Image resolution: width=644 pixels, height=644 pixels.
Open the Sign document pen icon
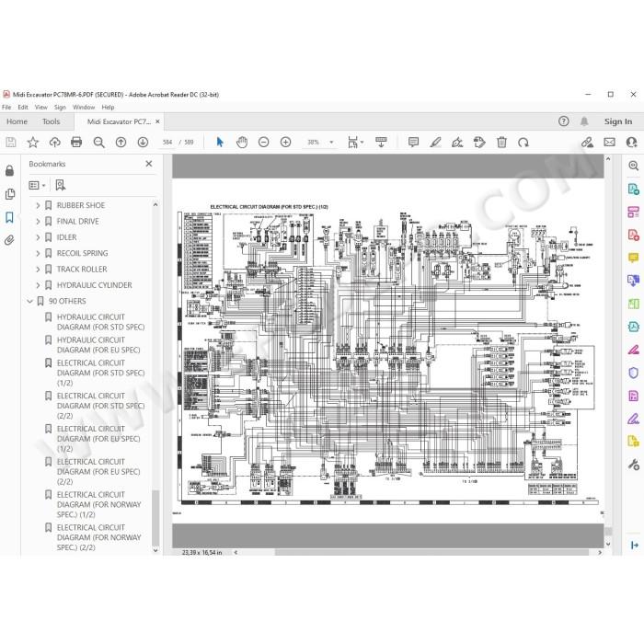(457, 142)
